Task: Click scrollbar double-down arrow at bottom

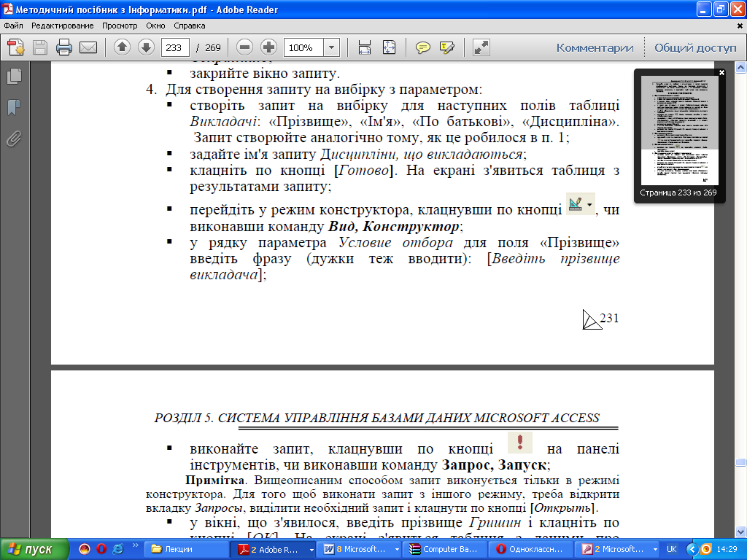Action: (740, 531)
